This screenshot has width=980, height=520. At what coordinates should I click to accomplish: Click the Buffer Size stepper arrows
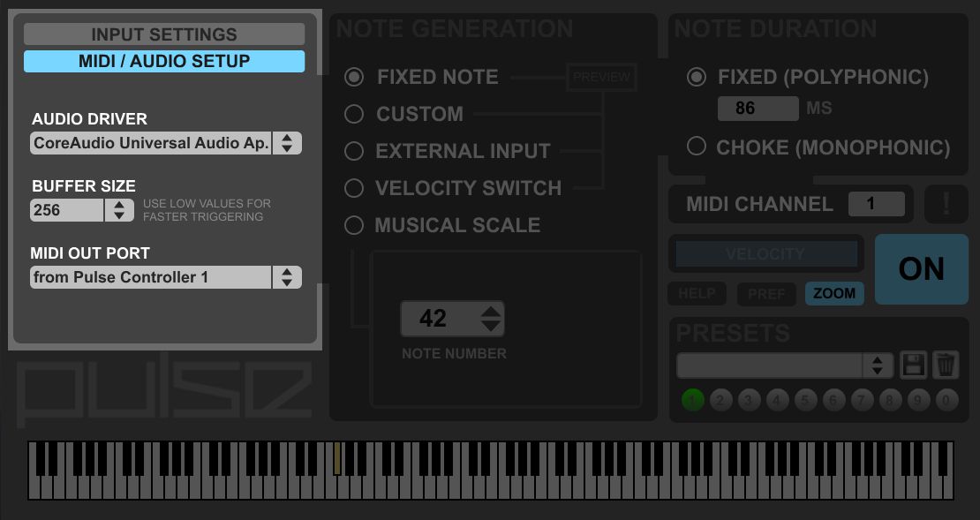coord(119,210)
